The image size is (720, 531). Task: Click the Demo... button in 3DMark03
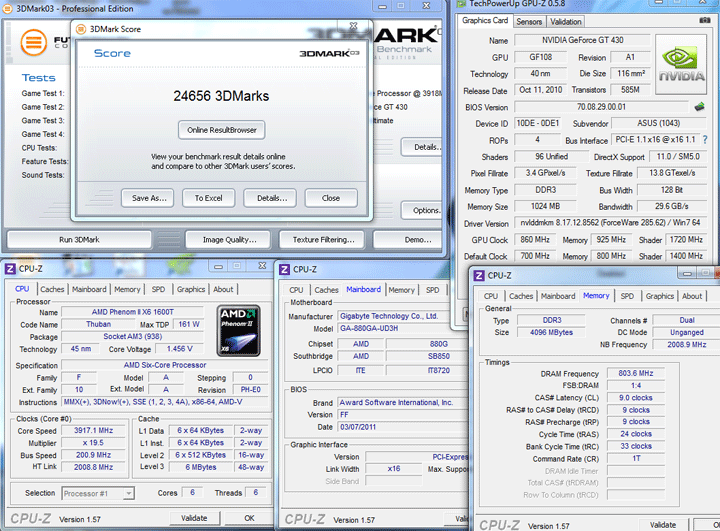pyautogui.click(x=408, y=240)
